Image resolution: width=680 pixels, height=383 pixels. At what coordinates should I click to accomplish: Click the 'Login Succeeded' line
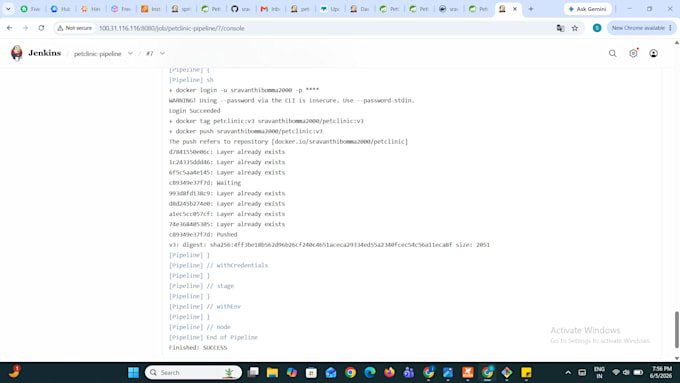pos(194,111)
